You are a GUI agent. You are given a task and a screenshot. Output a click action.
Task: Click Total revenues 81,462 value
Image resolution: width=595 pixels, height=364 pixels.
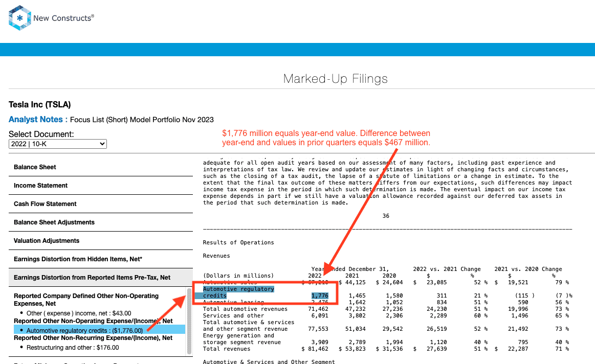318,349
